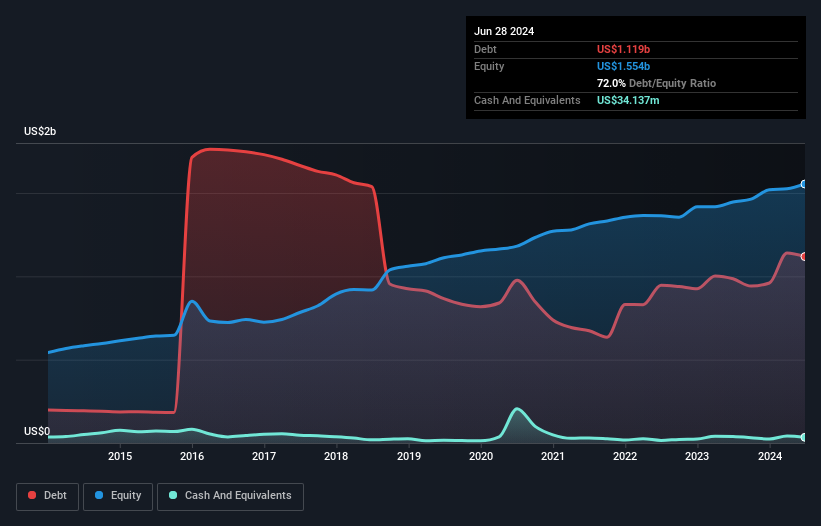Select the 2018 x-axis label
This screenshot has width=821, height=526.
tap(336, 456)
